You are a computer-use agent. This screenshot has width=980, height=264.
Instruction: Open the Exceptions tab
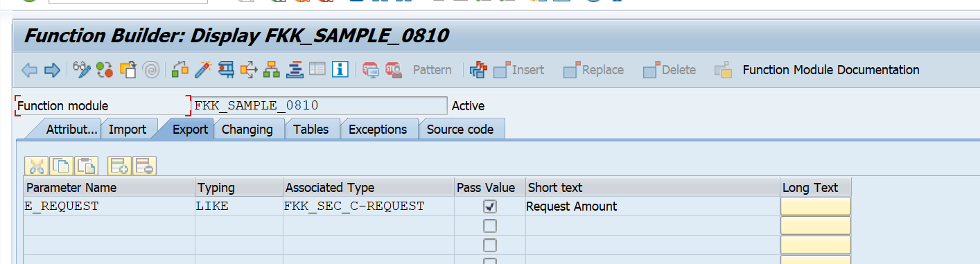(x=378, y=130)
